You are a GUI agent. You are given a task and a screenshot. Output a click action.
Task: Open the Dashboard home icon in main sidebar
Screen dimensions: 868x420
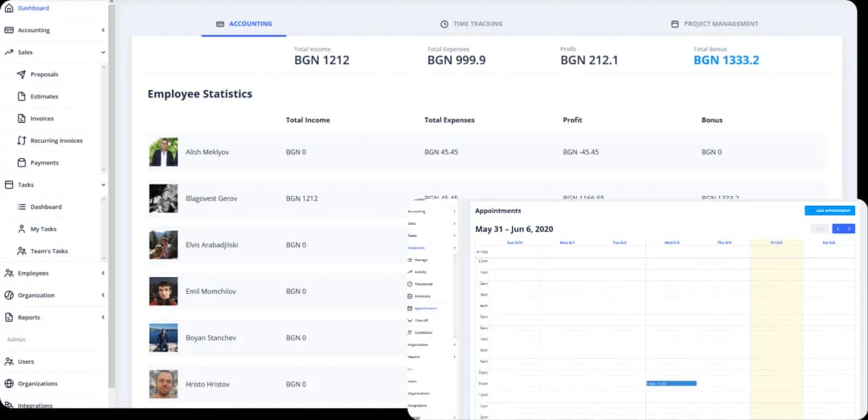8,8
